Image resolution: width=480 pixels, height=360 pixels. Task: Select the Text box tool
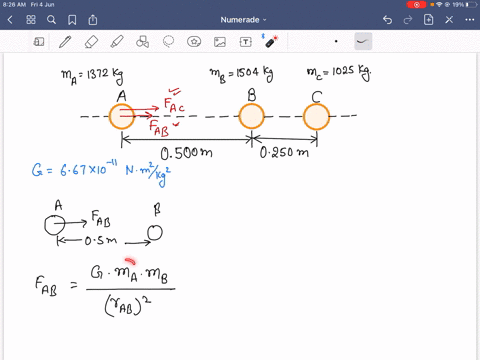246,42
